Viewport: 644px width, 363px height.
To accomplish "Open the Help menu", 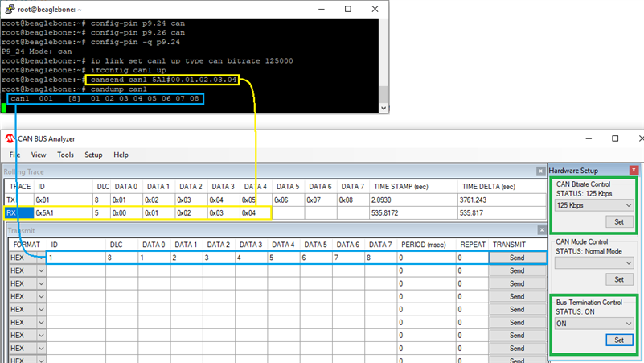I will [121, 155].
